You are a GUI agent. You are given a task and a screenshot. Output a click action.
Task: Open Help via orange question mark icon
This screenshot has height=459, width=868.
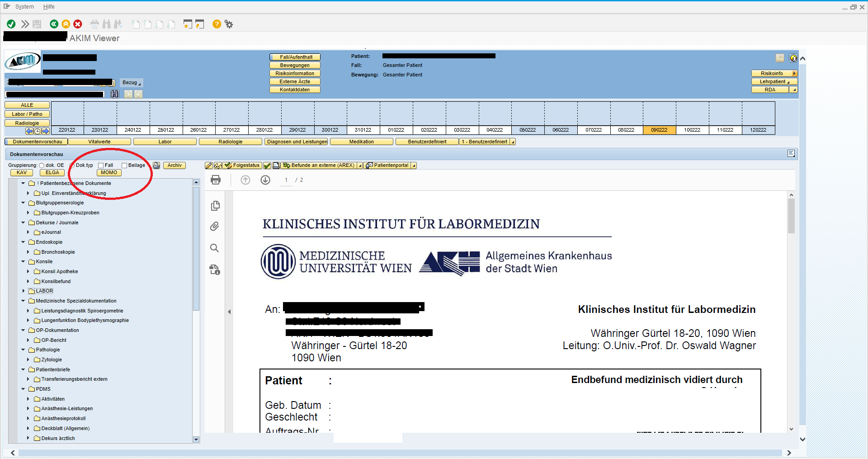[x=217, y=24]
